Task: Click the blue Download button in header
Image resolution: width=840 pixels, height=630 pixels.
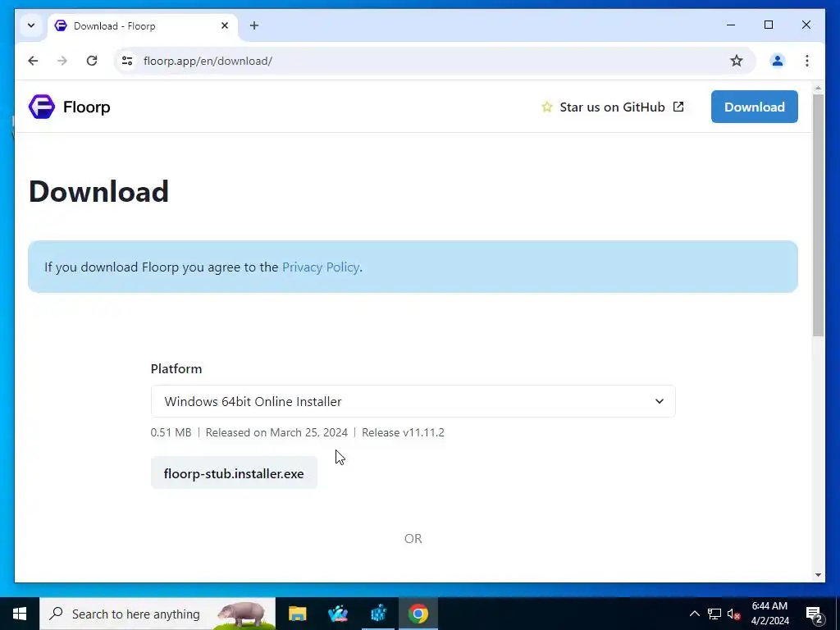Action: [x=755, y=107]
